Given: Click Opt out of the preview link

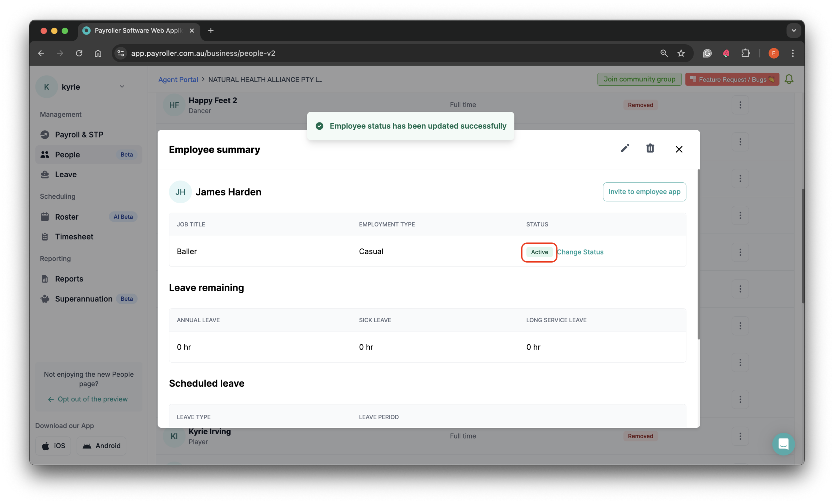Looking at the screenshot, I should coord(93,399).
